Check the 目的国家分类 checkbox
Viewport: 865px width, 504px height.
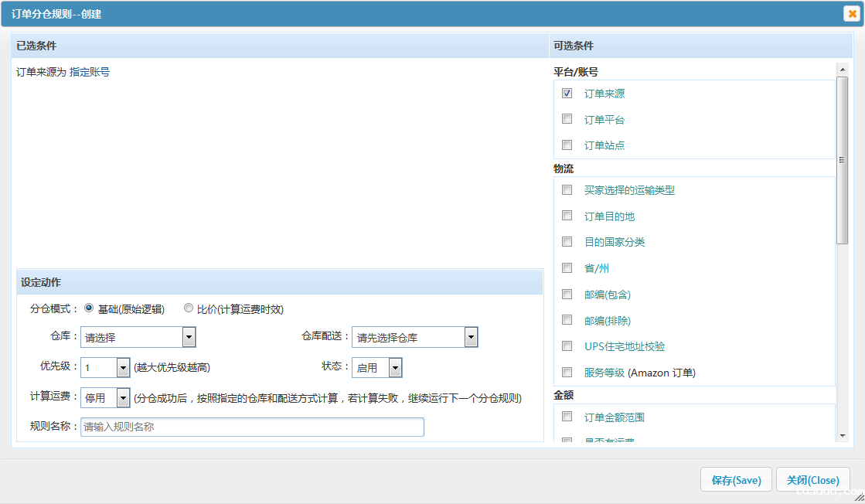(567, 241)
